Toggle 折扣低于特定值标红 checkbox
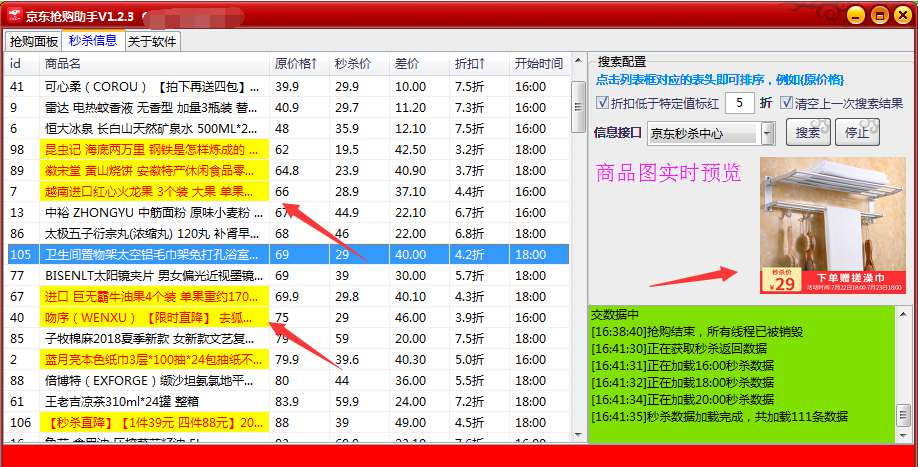Viewport: 918px width, 467px height. click(x=602, y=103)
